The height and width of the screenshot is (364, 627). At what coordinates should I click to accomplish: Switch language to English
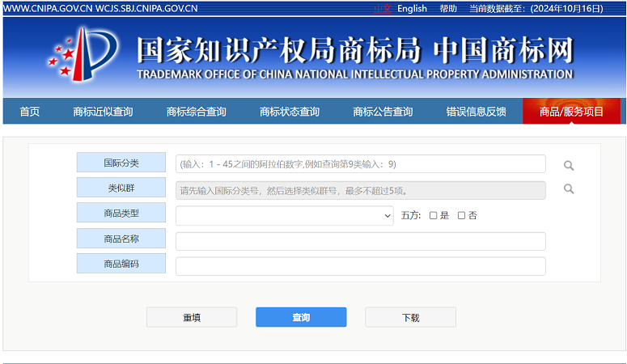coord(412,8)
